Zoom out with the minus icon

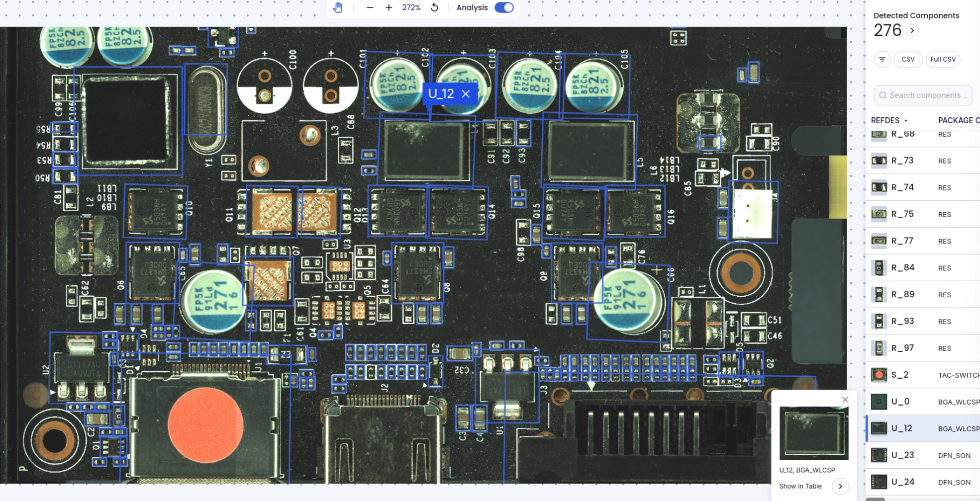click(x=370, y=7)
